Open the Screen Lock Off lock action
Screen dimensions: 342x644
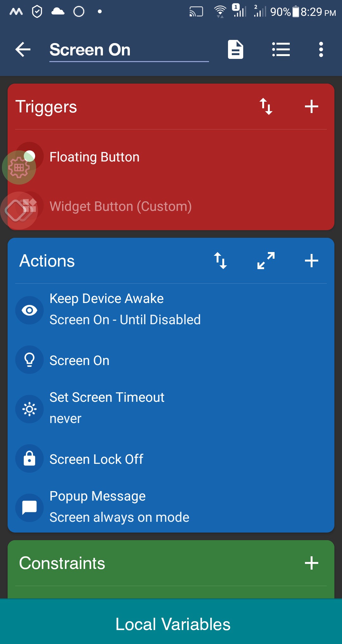[171, 459]
